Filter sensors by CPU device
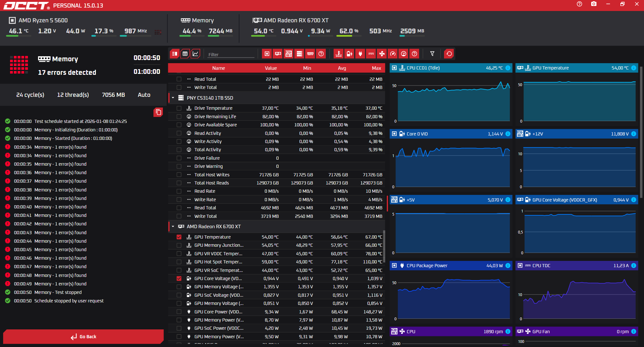 267,54
